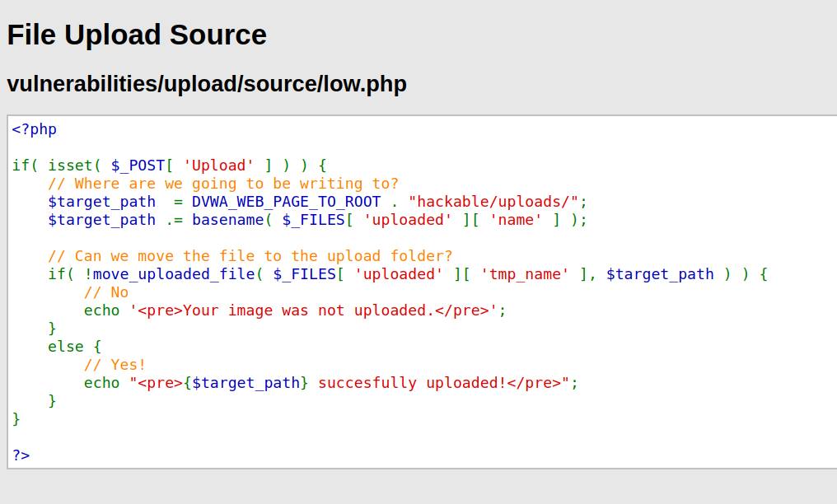Click the "hackable/uploads/" string

coord(493,202)
